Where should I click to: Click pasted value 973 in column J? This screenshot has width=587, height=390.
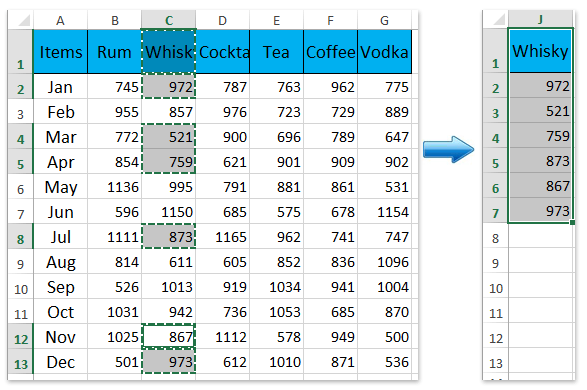pyautogui.click(x=540, y=211)
